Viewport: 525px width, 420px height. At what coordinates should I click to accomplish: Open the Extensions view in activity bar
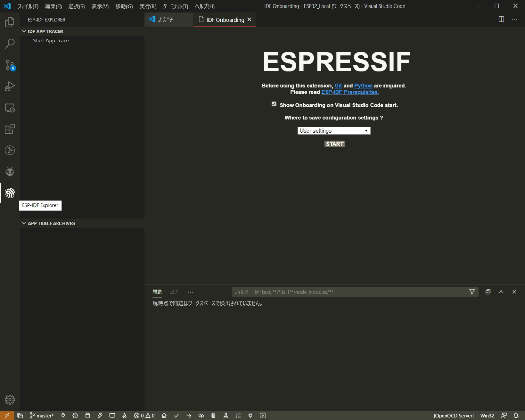click(10, 129)
